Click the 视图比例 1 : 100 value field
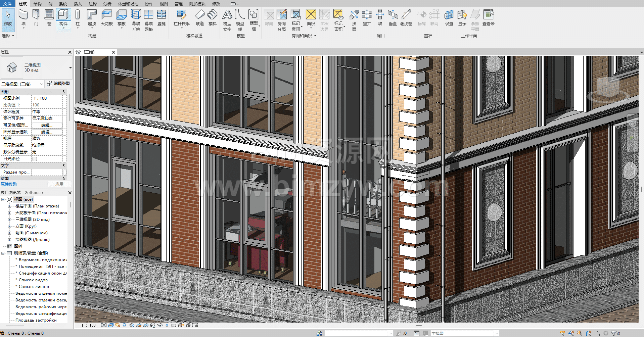644x337 pixels. click(x=47, y=98)
